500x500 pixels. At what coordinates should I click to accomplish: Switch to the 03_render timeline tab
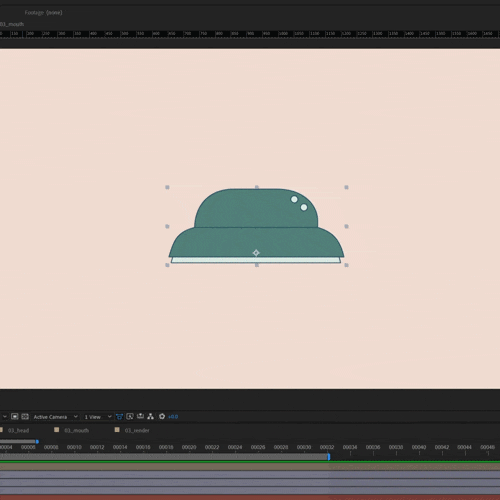[137, 430]
